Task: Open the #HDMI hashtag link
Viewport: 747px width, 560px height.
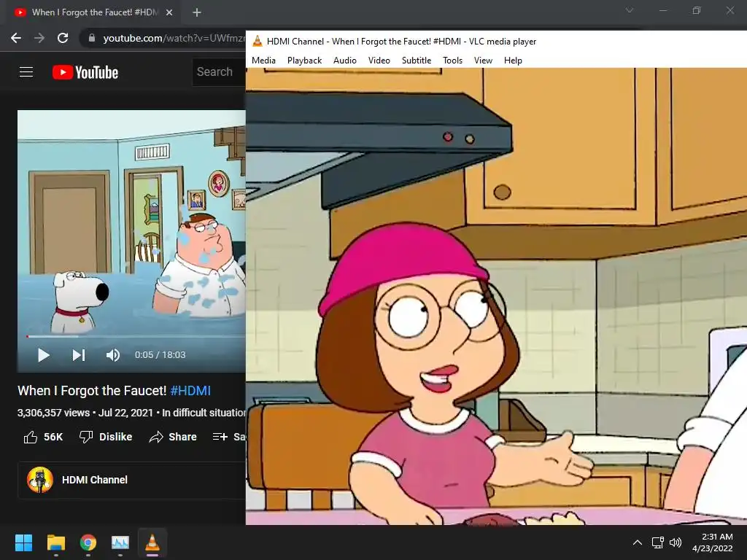Action: click(x=190, y=391)
